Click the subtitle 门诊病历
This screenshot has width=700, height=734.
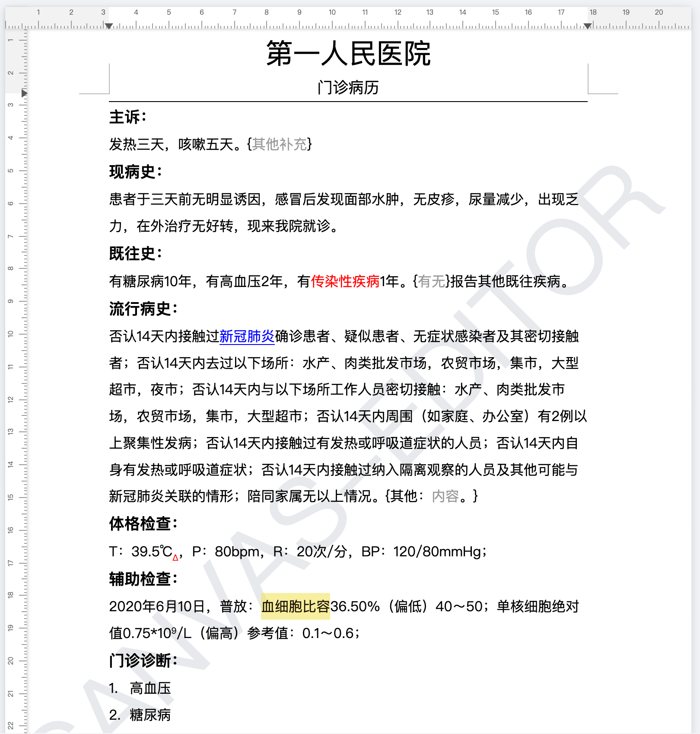[x=348, y=87]
